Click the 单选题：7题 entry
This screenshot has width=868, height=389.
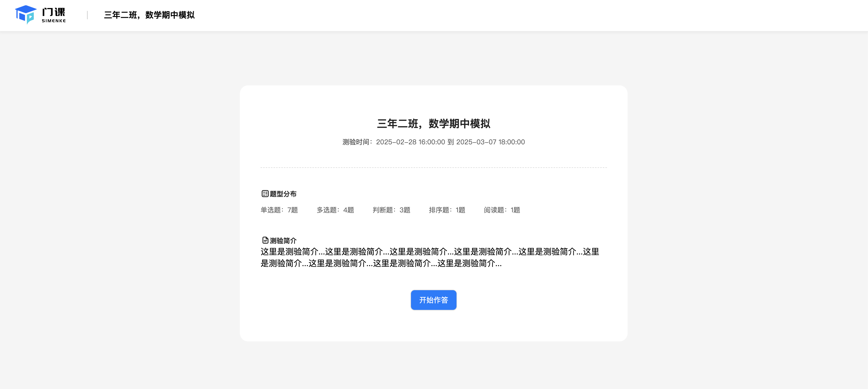pos(279,210)
